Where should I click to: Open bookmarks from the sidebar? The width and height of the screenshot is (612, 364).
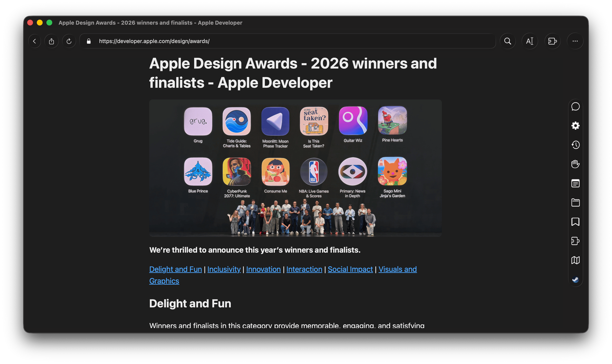[x=575, y=222]
